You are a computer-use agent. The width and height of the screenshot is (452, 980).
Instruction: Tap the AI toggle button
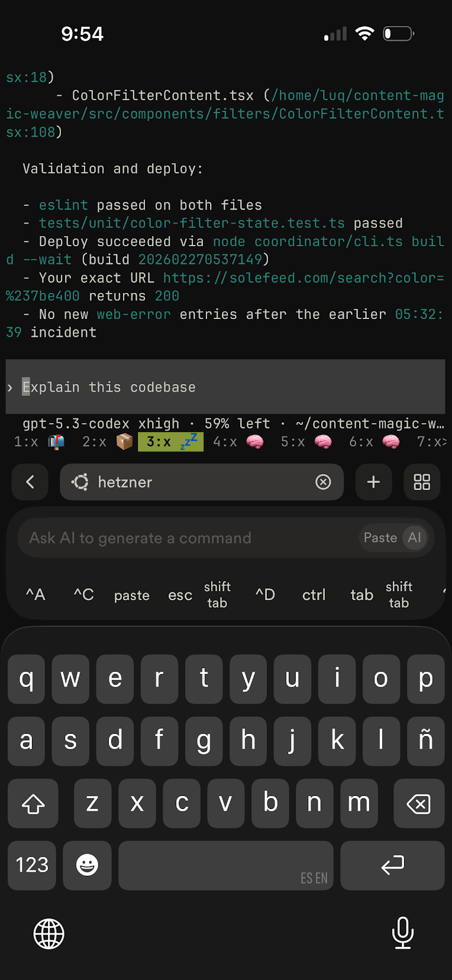point(414,538)
